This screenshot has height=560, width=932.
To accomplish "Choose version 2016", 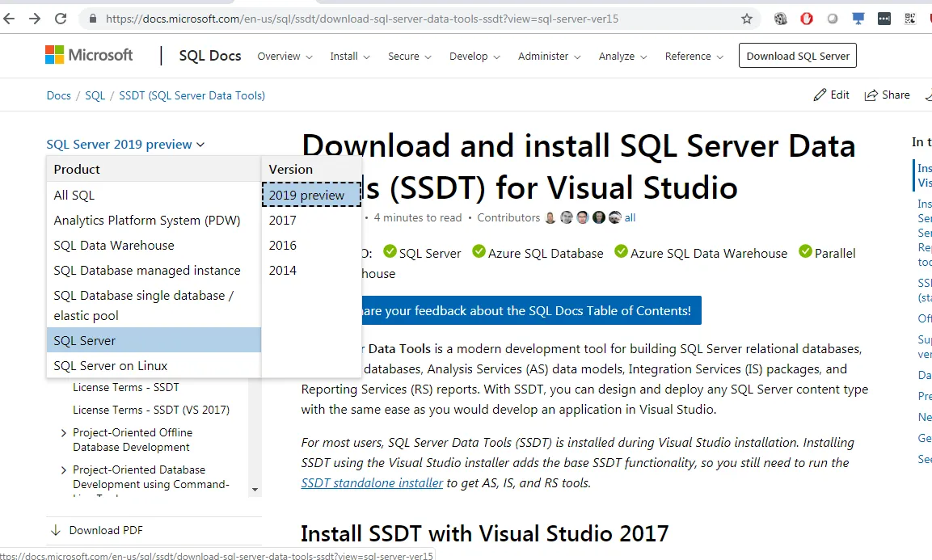I will tap(311, 245).
